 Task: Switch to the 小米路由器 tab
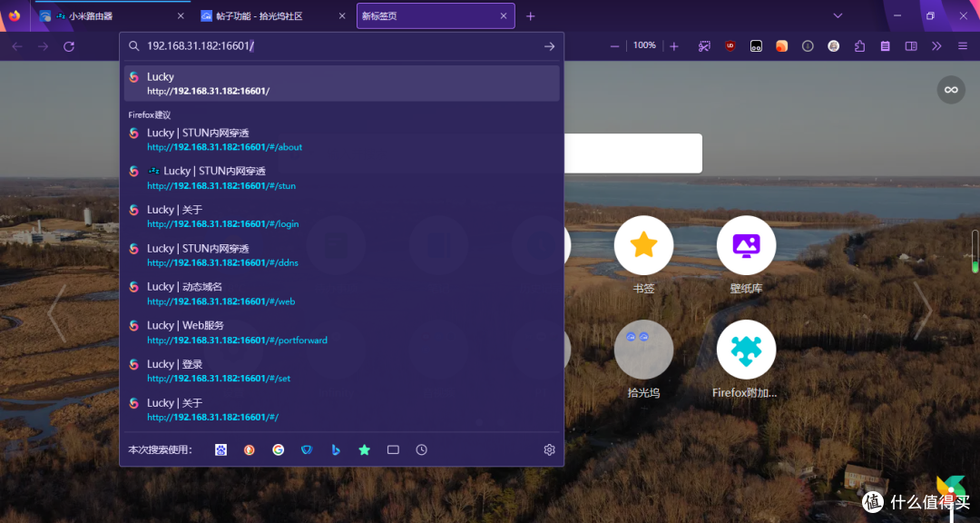pos(113,16)
